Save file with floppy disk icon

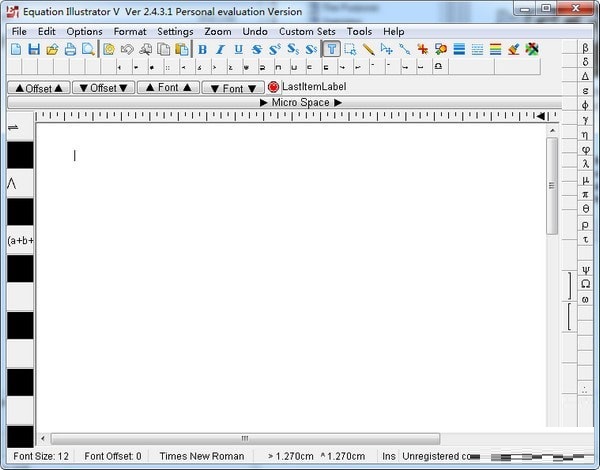(34, 49)
